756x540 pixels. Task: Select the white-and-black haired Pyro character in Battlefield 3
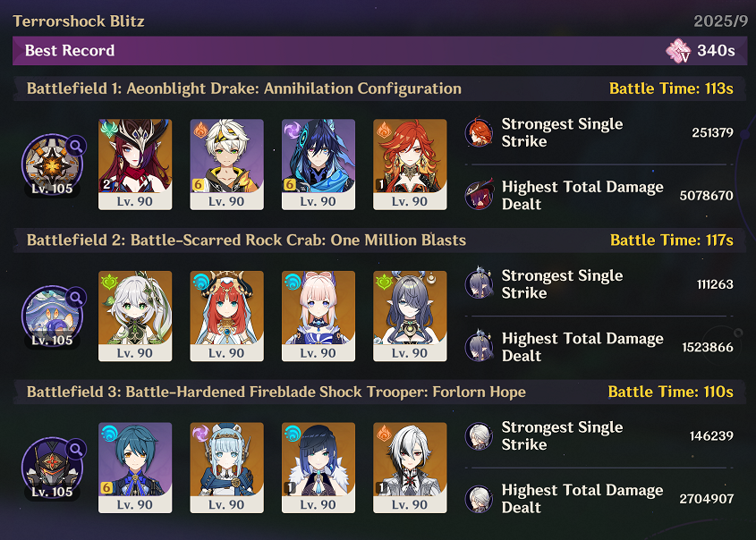point(410,468)
